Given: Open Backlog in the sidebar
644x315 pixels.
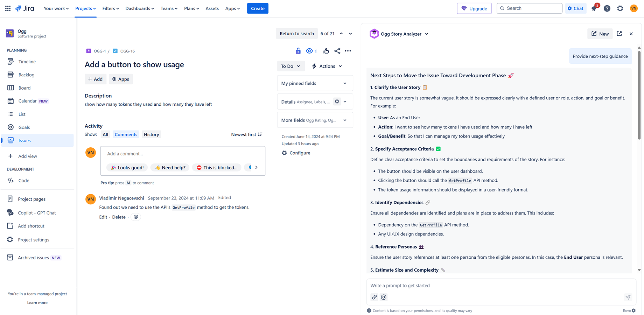Looking at the screenshot, I should click(26, 75).
